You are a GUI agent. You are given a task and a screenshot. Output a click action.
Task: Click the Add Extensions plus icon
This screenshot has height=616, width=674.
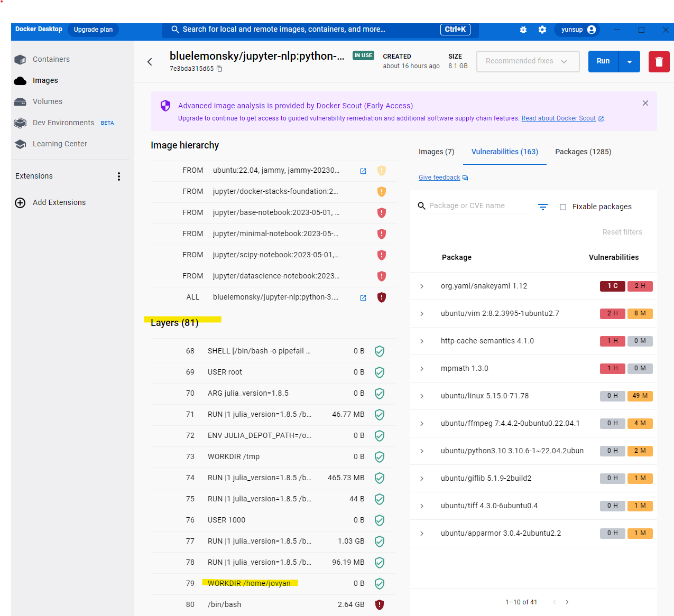(20, 202)
